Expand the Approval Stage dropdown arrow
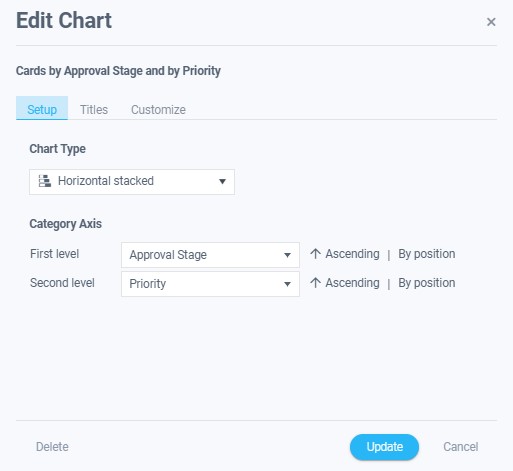This screenshot has width=513, height=471. point(287,255)
